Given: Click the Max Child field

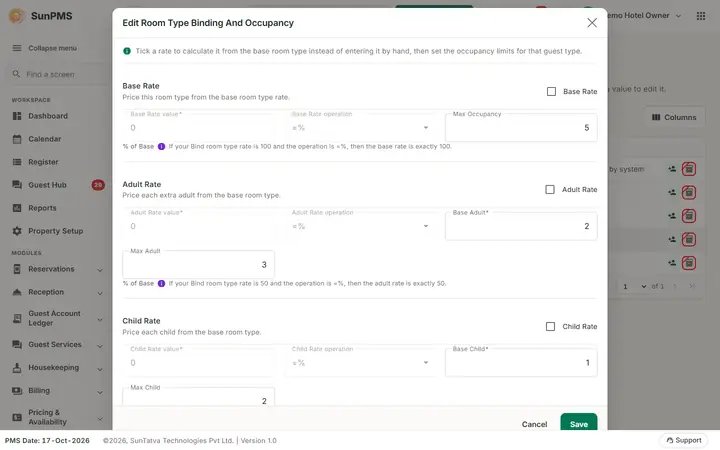Looking at the screenshot, I should [198, 396].
